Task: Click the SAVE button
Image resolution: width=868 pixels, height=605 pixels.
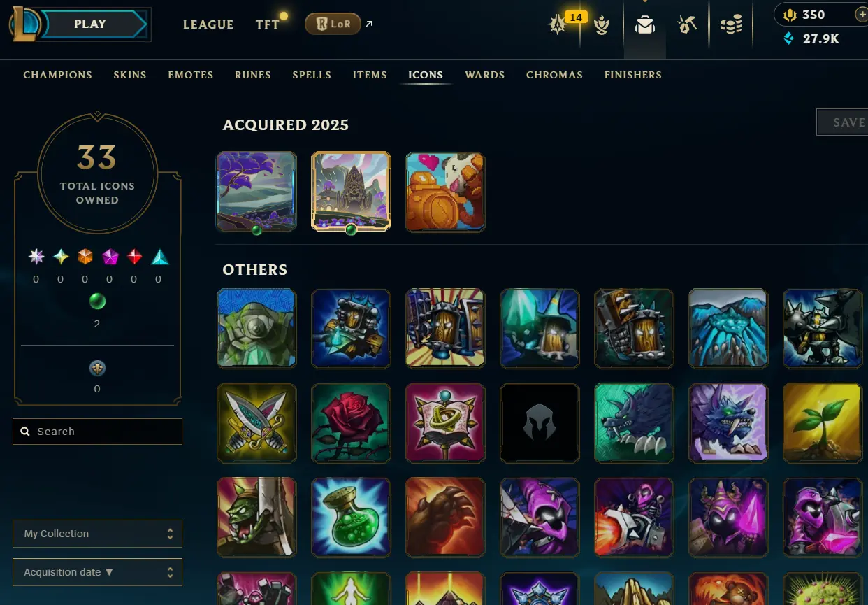Action: point(843,122)
